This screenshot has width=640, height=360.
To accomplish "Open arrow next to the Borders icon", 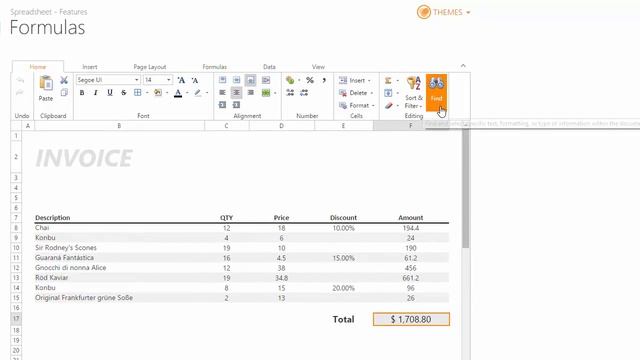I will point(147,93).
